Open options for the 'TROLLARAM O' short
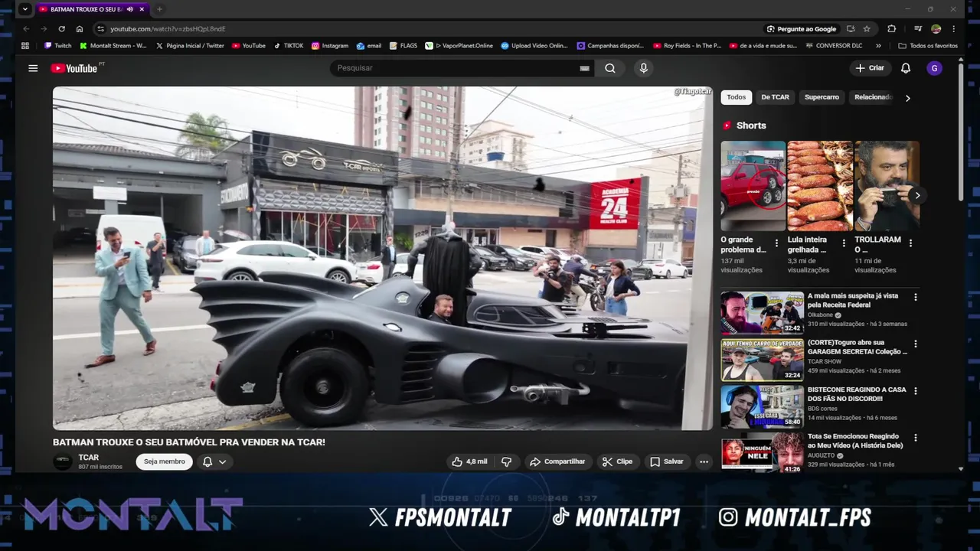Viewport: 980px width, 551px height. tap(910, 243)
